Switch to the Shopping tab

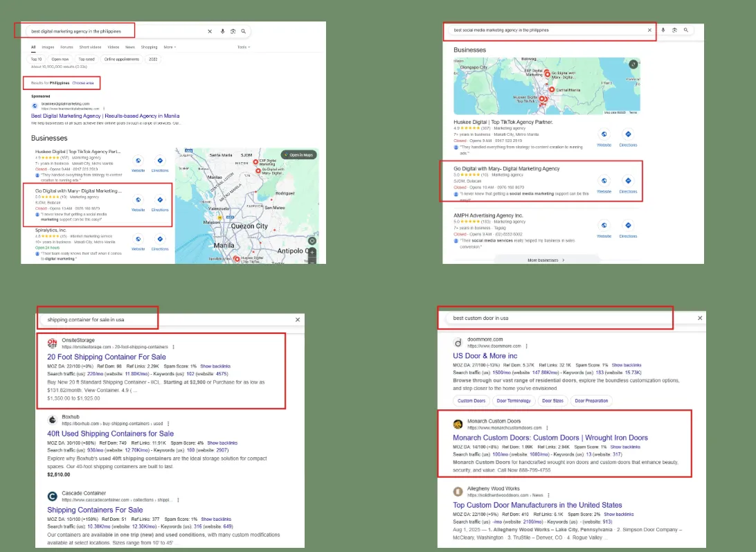point(149,47)
